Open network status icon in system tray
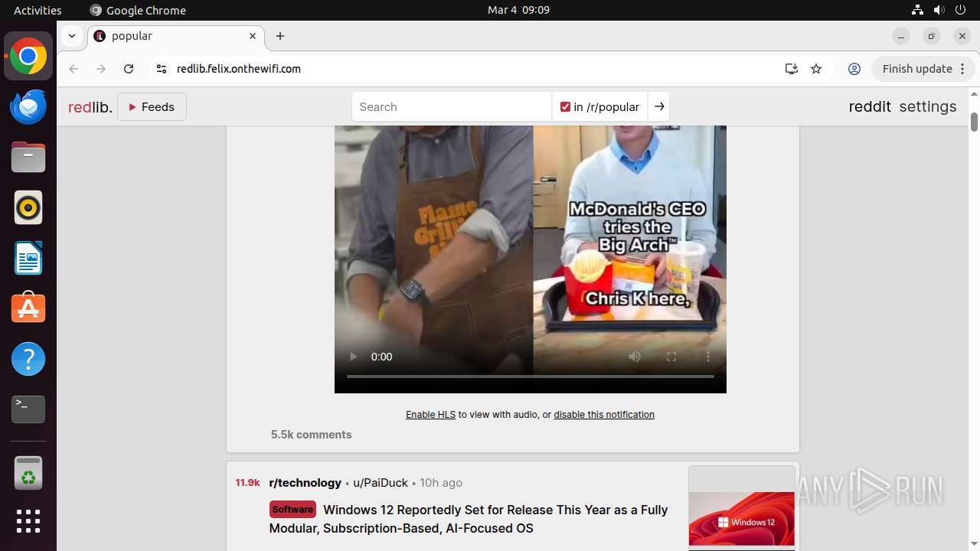980x551 pixels. (917, 10)
